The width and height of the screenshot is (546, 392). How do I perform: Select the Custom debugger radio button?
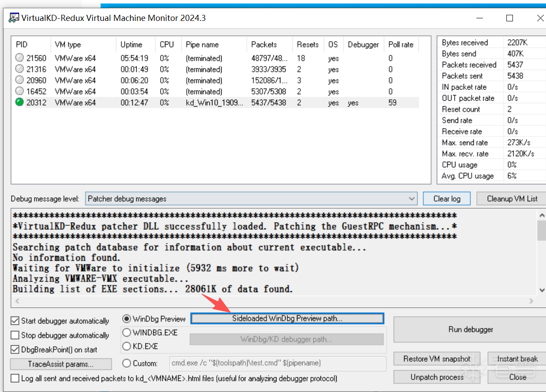click(127, 363)
